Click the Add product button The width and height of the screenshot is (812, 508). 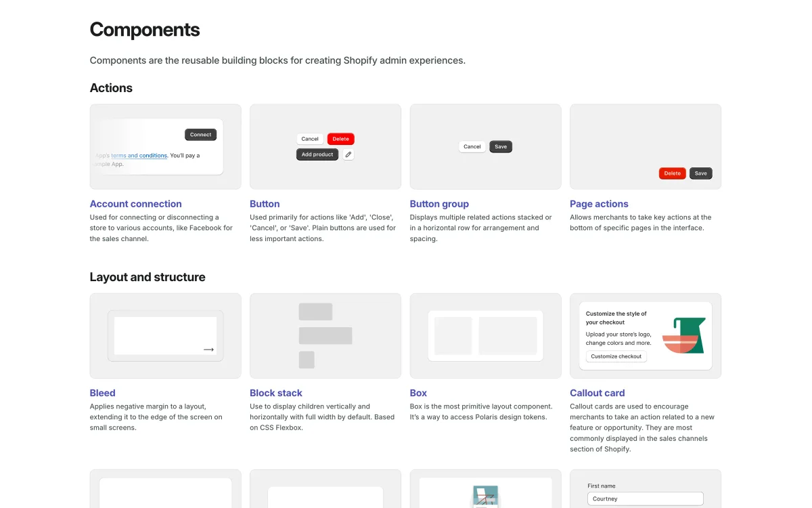click(x=317, y=154)
